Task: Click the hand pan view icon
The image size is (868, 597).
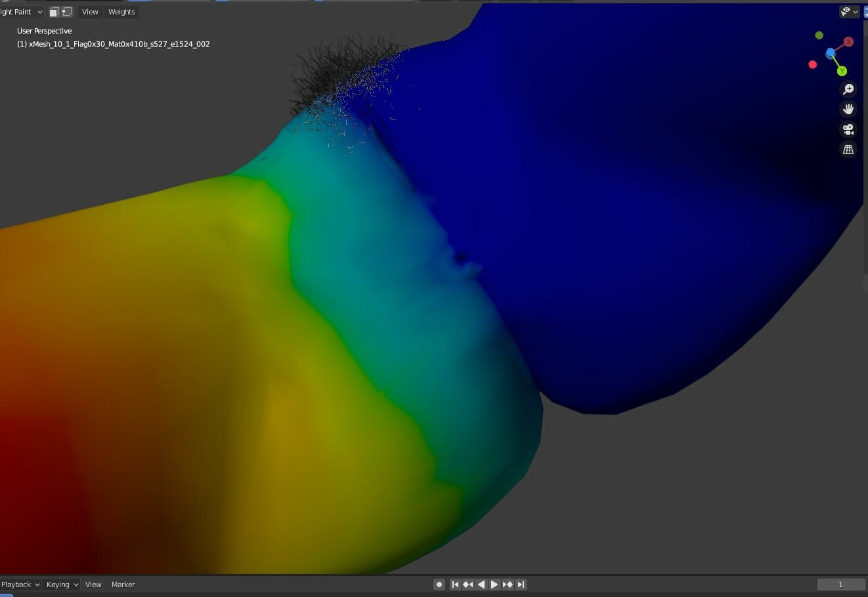Action: pos(848,109)
